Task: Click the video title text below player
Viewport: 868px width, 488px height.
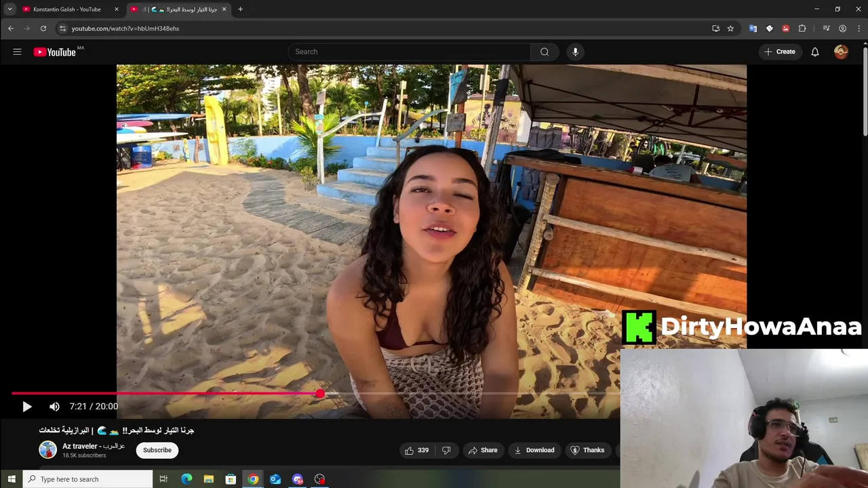Action: (117, 430)
